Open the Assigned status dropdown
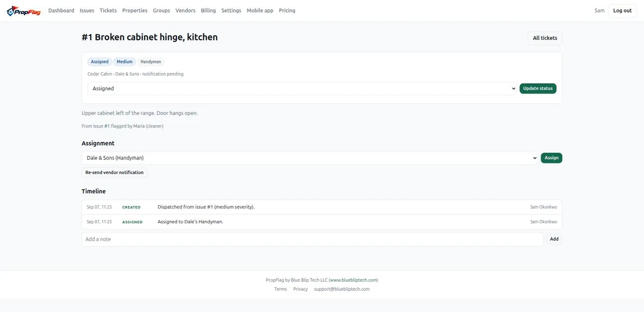 [302, 88]
